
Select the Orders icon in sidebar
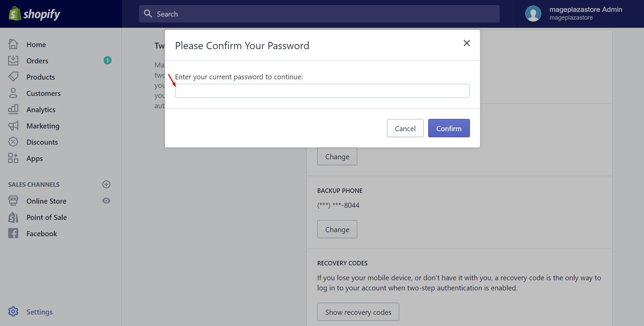click(x=13, y=60)
